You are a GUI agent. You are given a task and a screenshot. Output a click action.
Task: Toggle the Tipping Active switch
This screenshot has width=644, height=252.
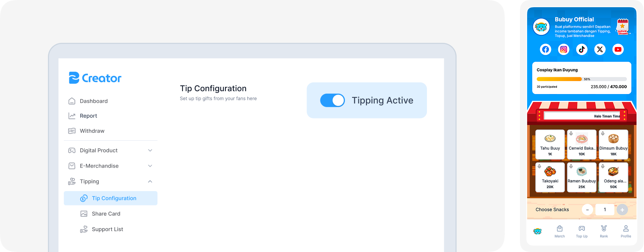click(332, 100)
